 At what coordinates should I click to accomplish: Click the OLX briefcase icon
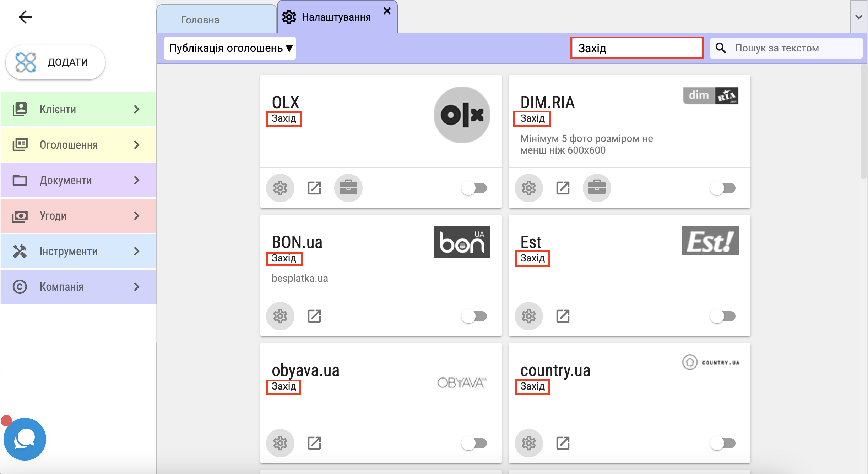coord(348,188)
